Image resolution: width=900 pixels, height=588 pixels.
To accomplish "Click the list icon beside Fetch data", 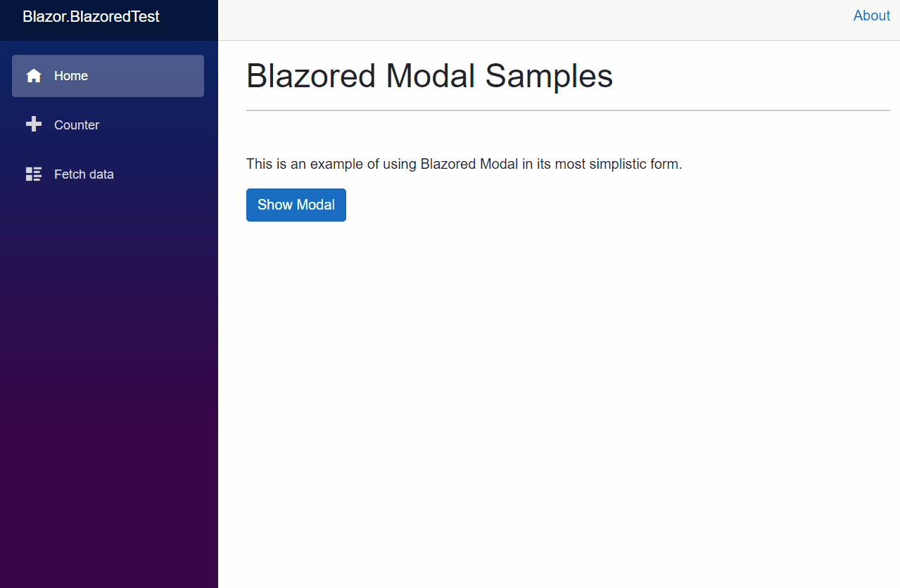I will [34, 174].
